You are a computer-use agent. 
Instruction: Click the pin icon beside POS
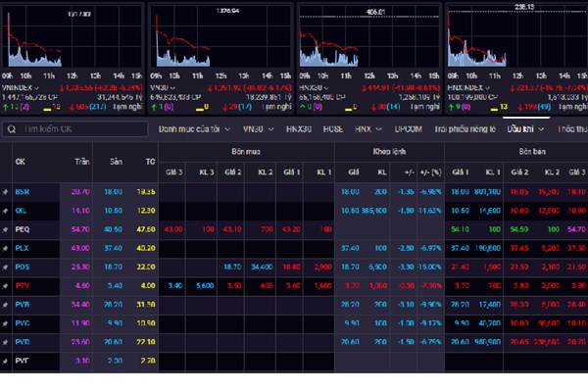click(x=5, y=268)
